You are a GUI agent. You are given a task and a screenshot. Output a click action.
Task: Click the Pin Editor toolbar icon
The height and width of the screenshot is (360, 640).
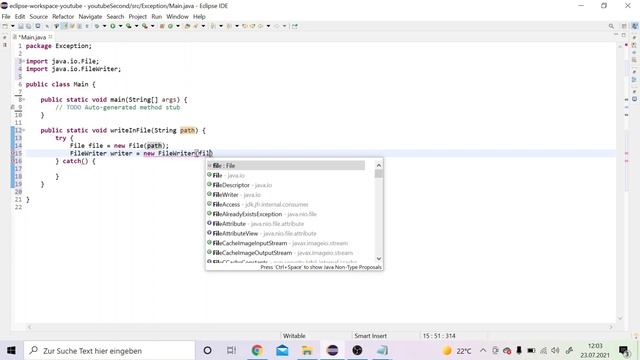[295, 26]
